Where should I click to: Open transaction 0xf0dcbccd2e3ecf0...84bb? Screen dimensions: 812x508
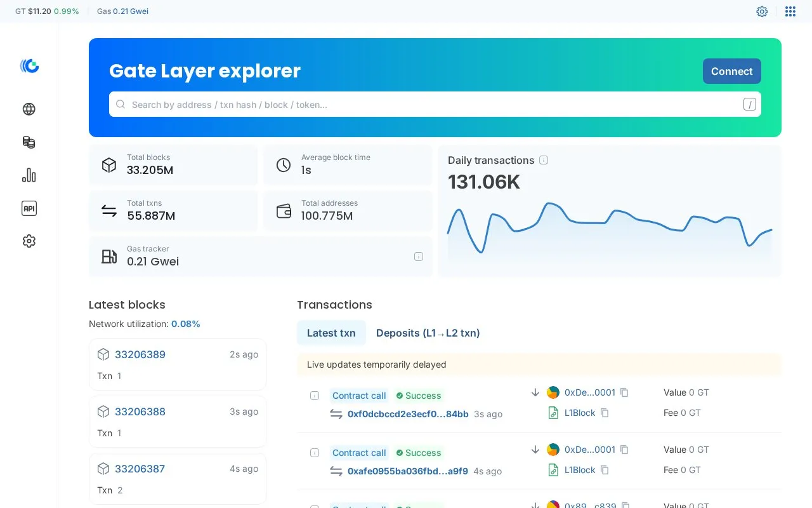tap(408, 414)
